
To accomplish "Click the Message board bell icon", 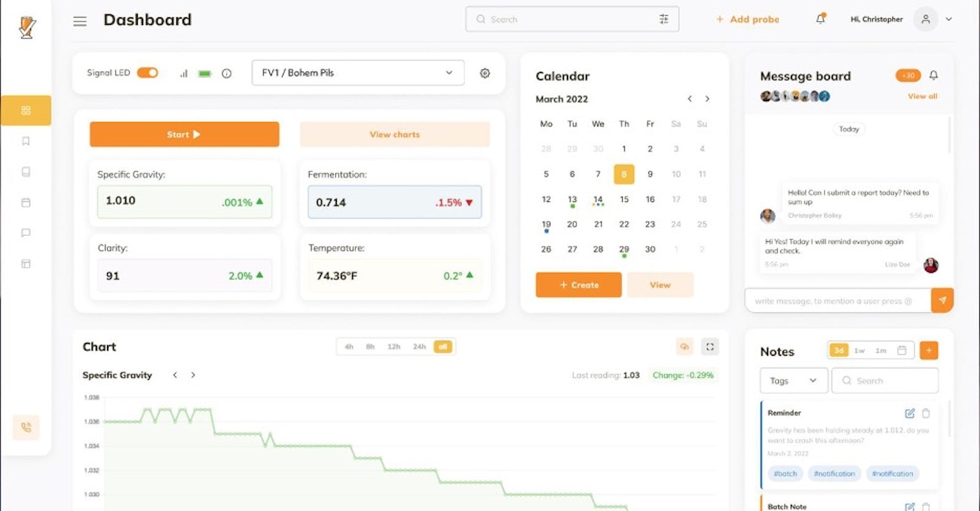I will pyautogui.click(x=933, y=75).
